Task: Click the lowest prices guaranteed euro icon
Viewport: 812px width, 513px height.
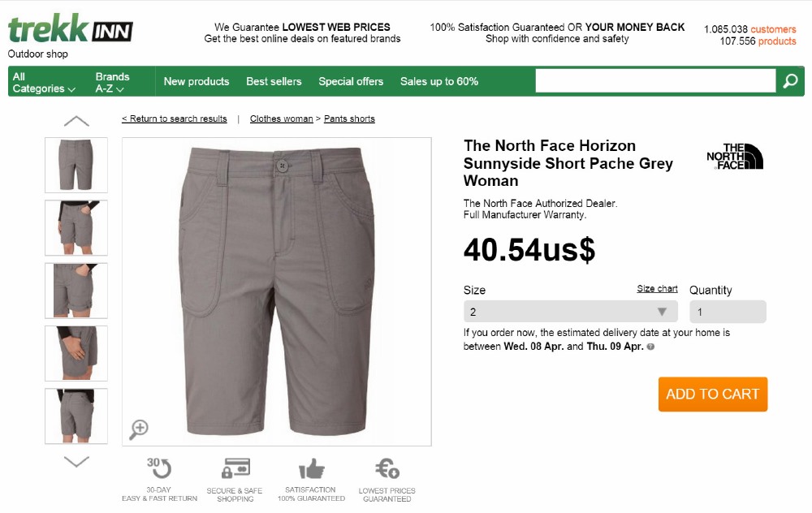Action: 387,469
